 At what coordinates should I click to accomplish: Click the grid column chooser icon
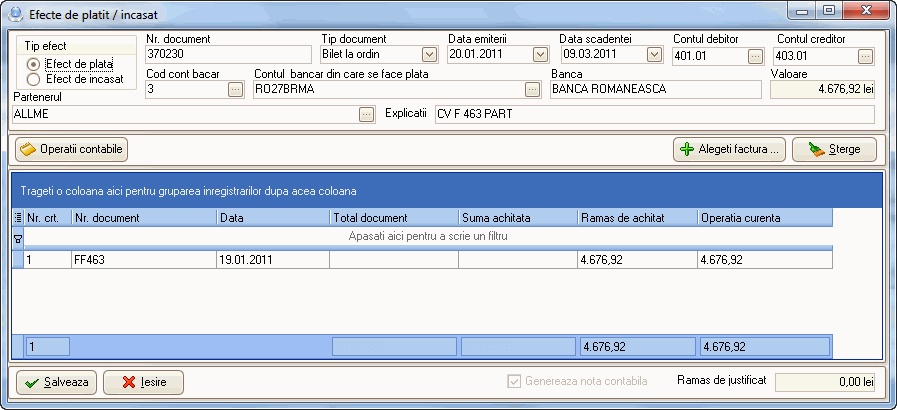click(17, 217)
